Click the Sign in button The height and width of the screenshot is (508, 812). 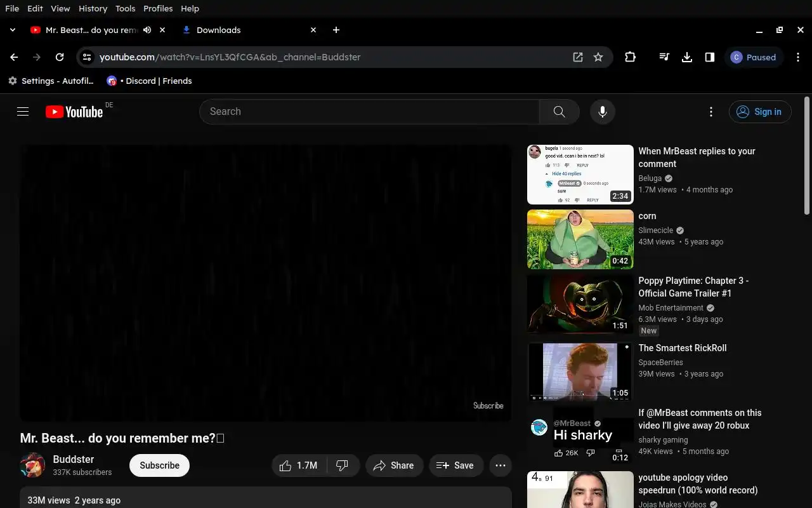point(760,112)
